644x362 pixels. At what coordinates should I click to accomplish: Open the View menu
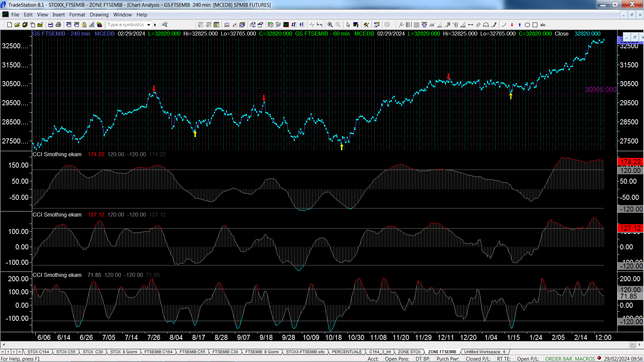[x=43, y=15]
